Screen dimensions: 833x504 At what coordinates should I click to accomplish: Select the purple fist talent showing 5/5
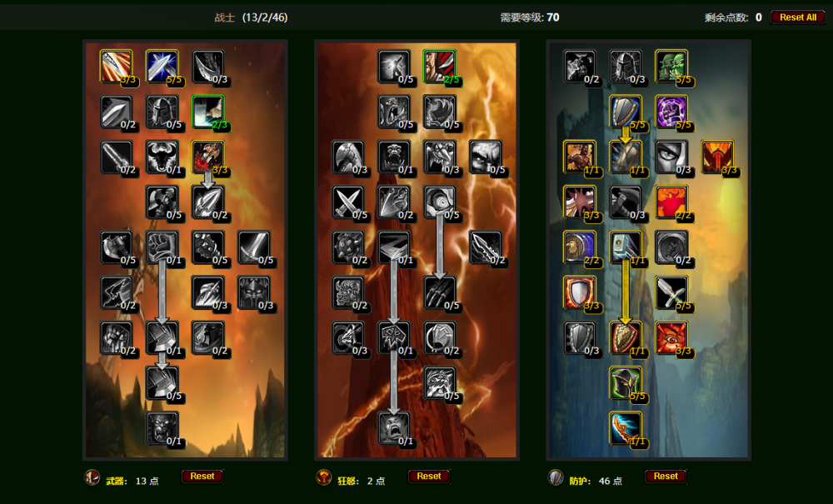click(671, 112)
